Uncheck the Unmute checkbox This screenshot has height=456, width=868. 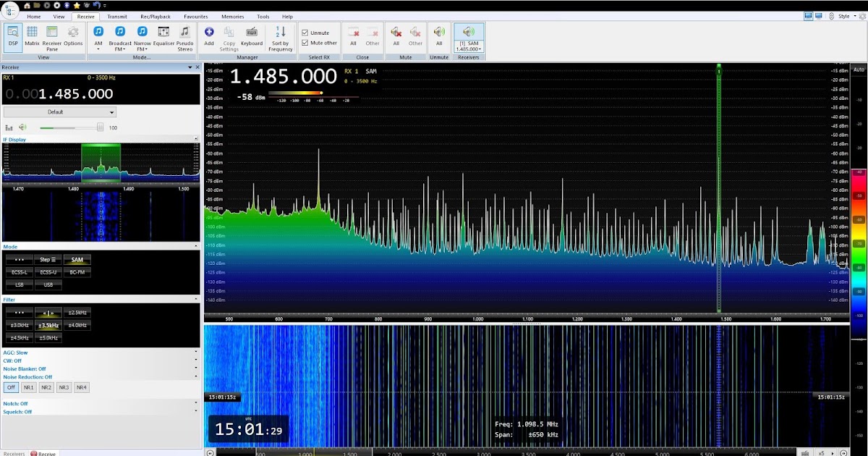[305, 33]
